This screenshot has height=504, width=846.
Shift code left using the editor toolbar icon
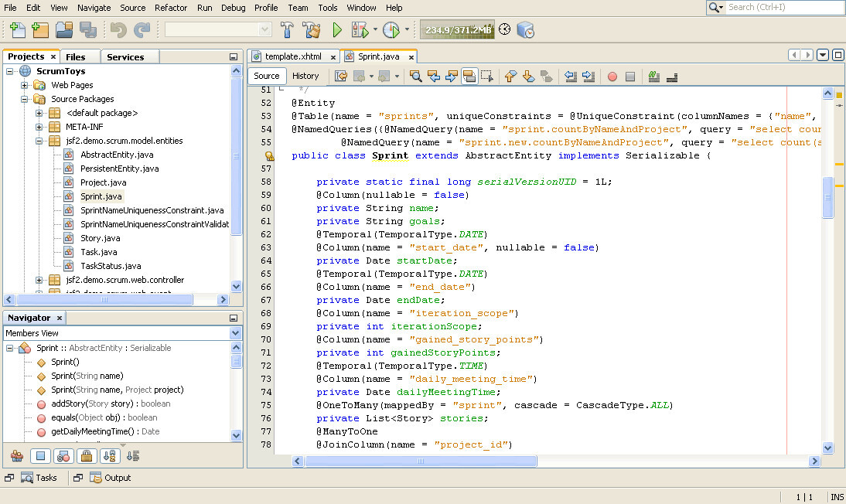571,77
